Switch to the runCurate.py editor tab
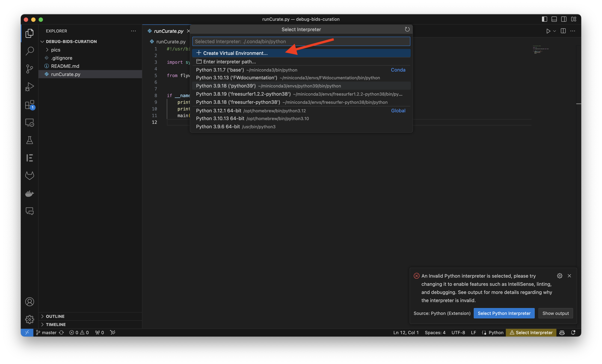Screen dimensions: 602x364 point(169,31)
